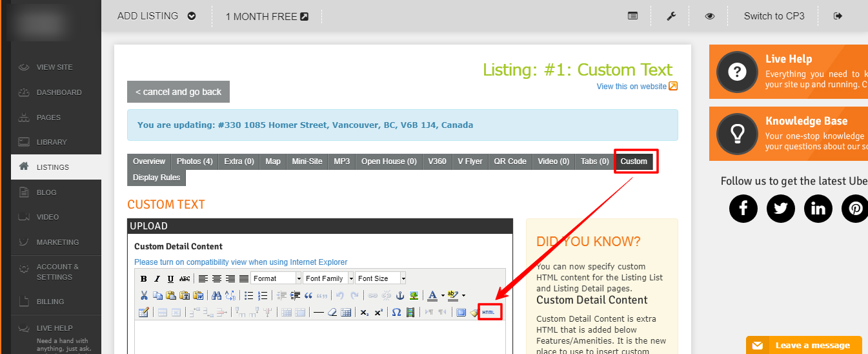The width and height of the screenshot is (868, 354).
Task: Open the Font Size dropdown
Action: point(380,278)
